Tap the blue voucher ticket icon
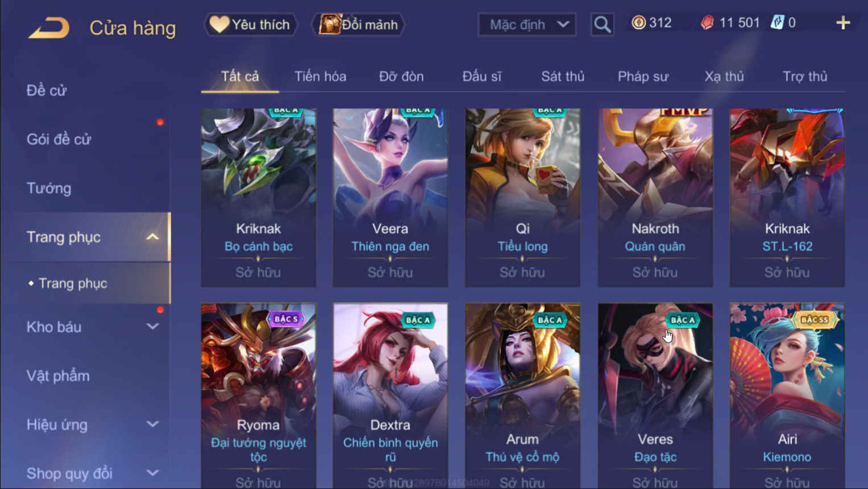Screen dimensions: 868x489 (x=777, y=23)
